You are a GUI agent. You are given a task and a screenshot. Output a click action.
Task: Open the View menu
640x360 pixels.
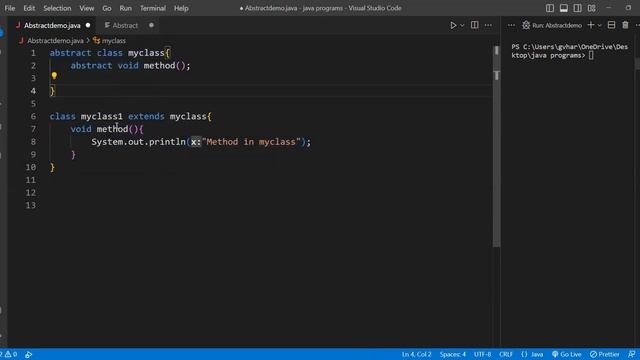point(87,8)
